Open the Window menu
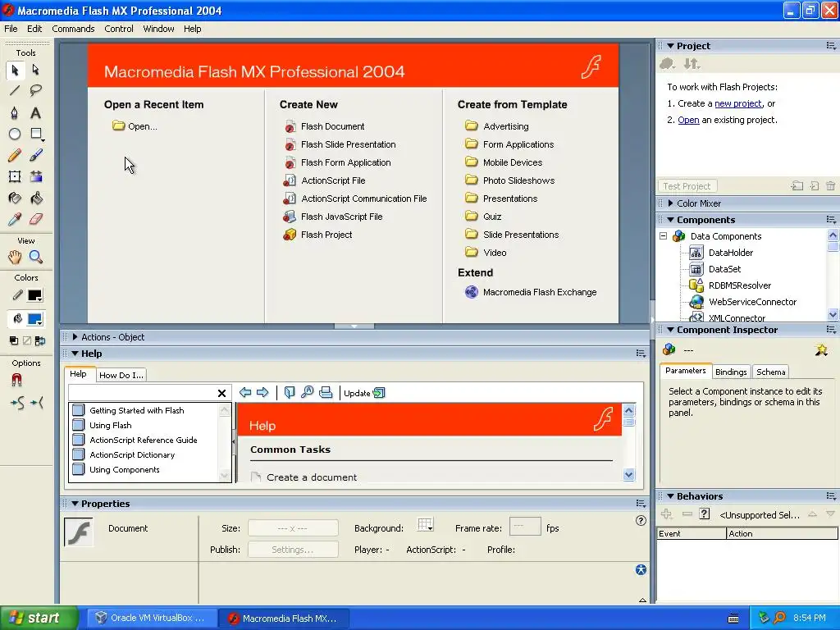This screenshot has height=630, width=840. (x=158, y=29)
